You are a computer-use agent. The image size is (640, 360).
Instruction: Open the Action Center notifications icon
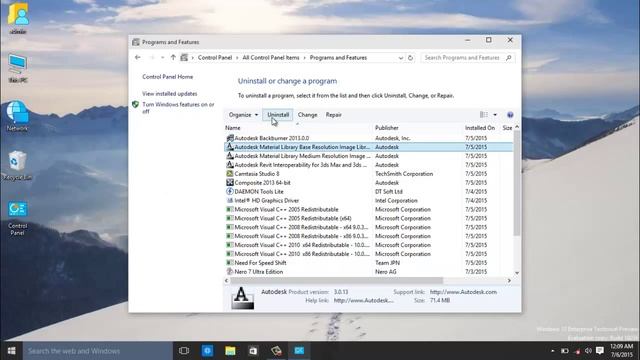click(600, 351)
